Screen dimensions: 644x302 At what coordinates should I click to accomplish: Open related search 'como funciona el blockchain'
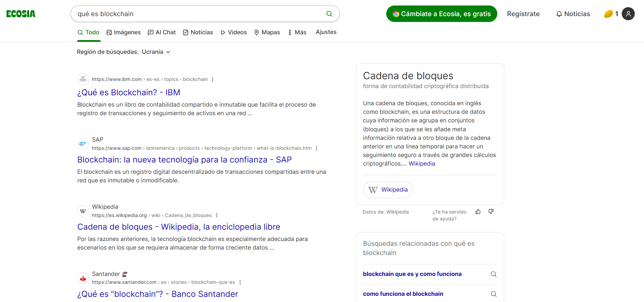pyautogui.click(x=403, y=294)
